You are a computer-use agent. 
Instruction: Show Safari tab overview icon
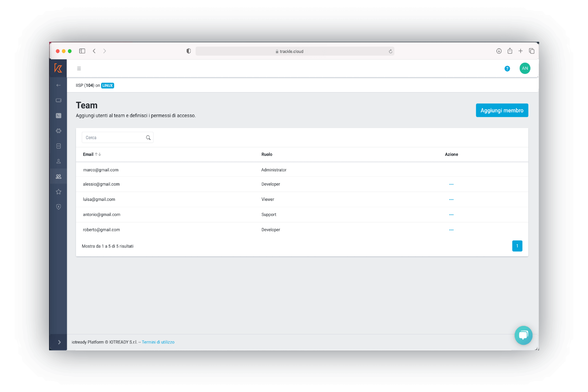click(531, 51)
